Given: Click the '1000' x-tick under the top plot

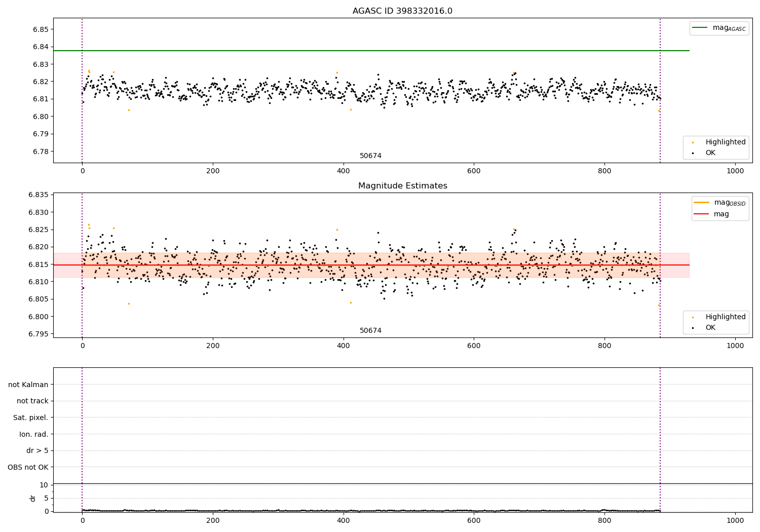Looking at the screenshot, I should [735, 171].
